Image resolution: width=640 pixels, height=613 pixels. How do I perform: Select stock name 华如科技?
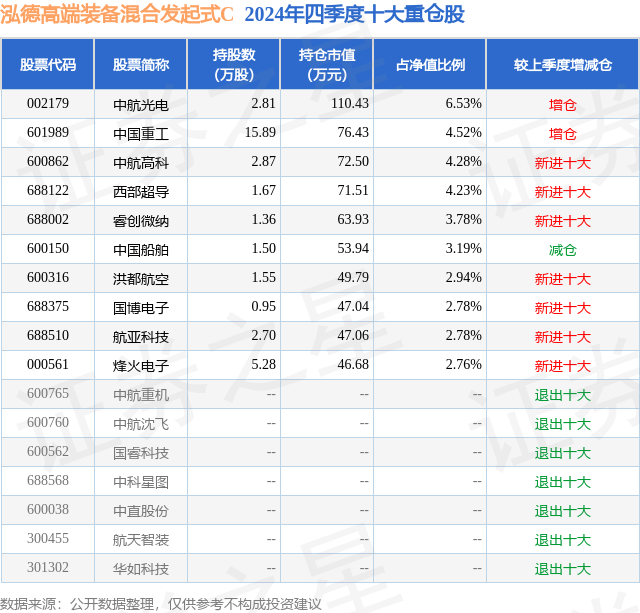click(141, 569)
